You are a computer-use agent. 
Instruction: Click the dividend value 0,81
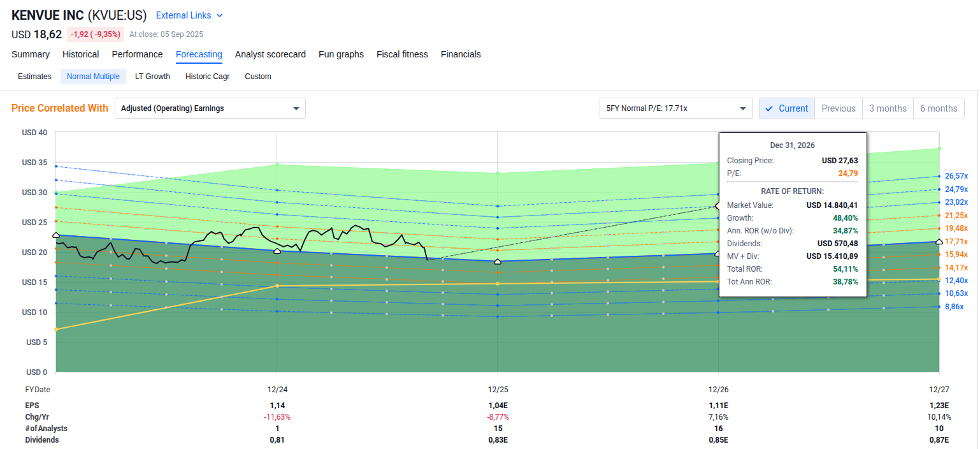tap(277, 440)
